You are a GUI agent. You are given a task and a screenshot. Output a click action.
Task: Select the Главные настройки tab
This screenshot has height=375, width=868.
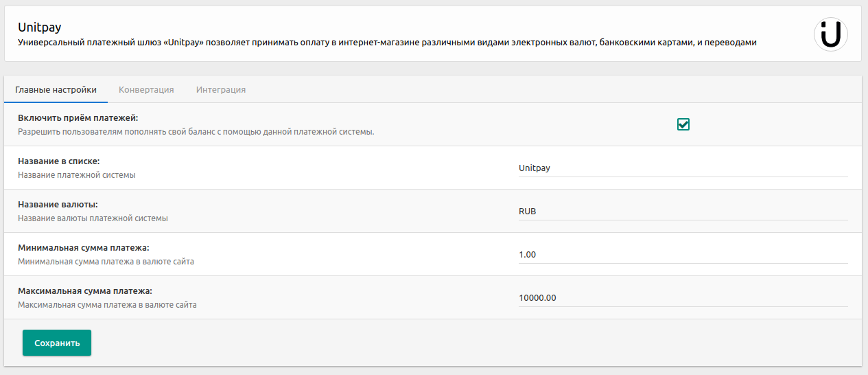[x=56, y=89]
